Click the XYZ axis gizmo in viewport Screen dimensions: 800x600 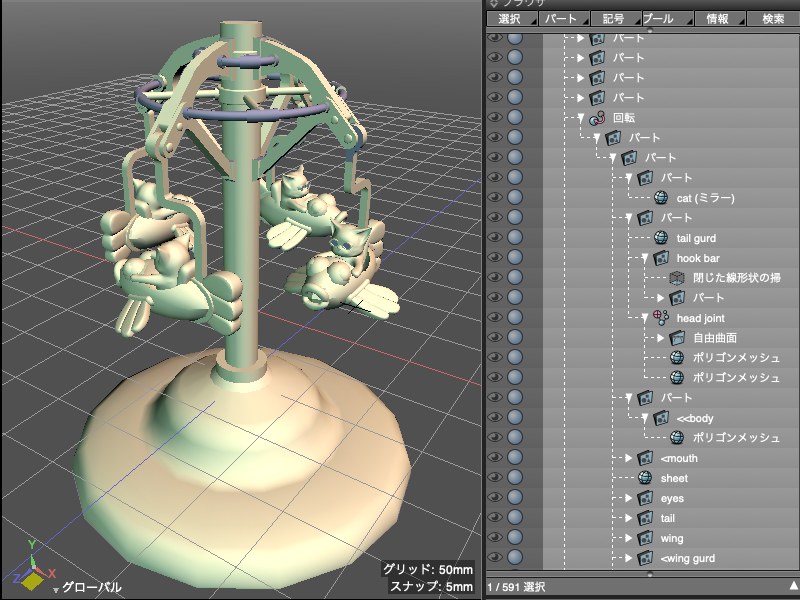32,566
